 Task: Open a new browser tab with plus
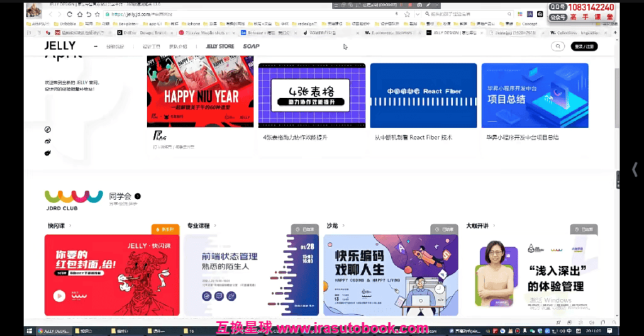click(615, 33)
